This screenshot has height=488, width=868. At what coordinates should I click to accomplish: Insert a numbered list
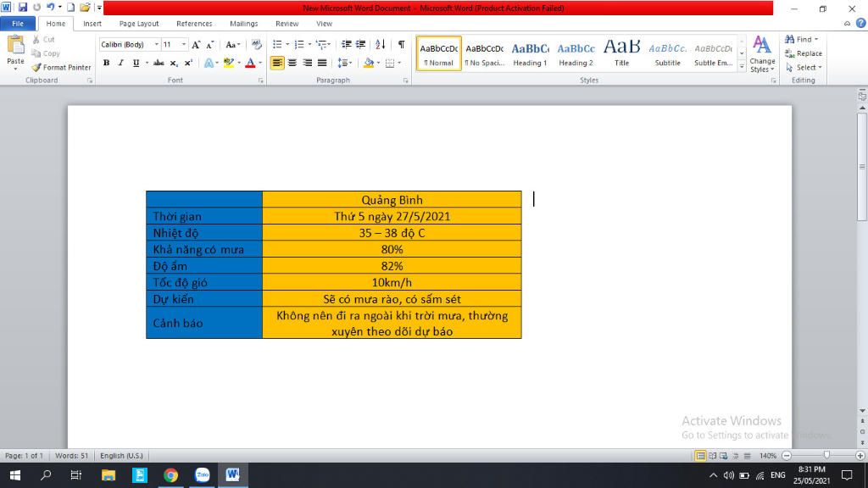[x=299, y=44]
